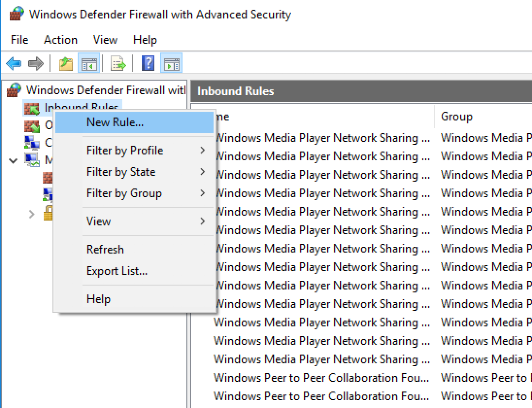Select first Windows Peer to Peer Collaboration rule
The image size is (532, 408).
pyautogui.click(x=321, y=377)
